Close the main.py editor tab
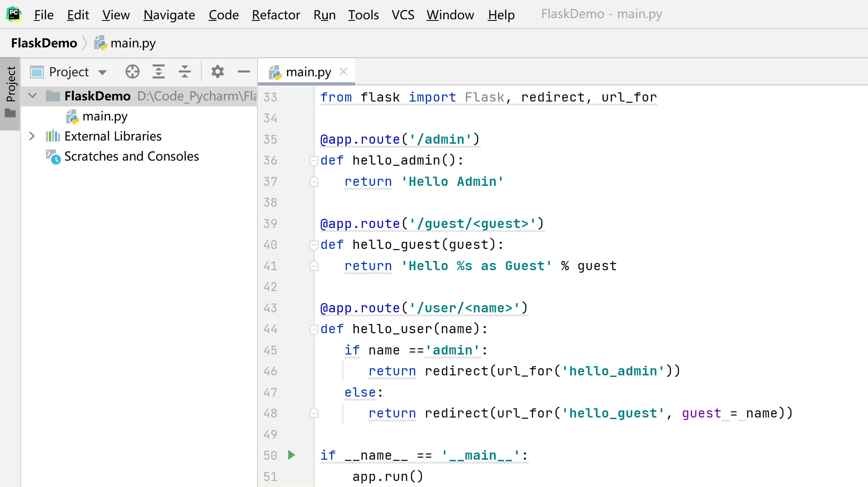 (343, 72)
